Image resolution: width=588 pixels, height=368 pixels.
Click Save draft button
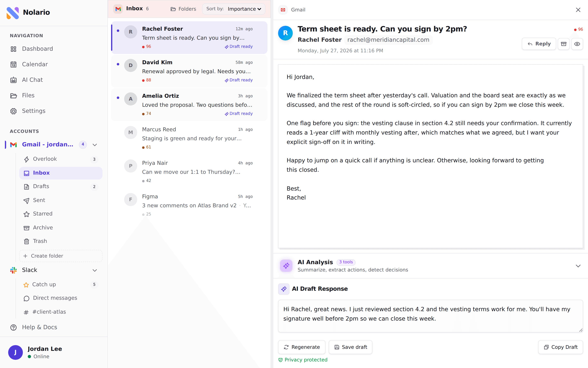pos(351,347)
